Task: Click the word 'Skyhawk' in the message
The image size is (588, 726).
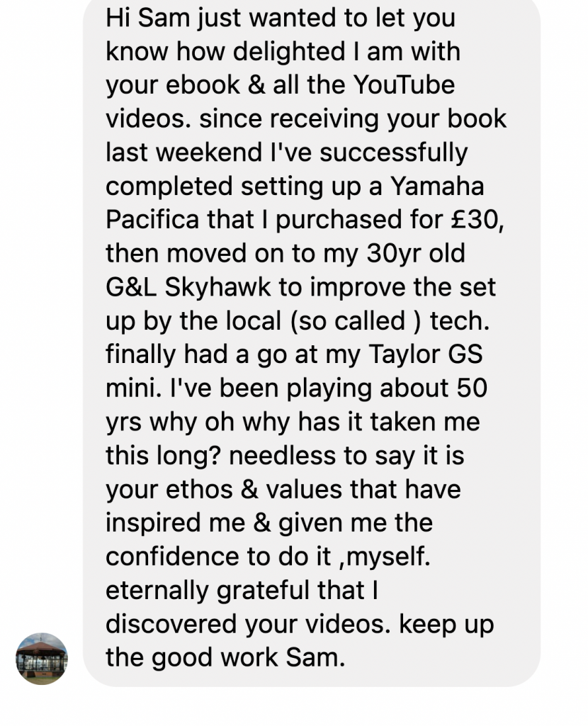Action: (x=217, y=287)
